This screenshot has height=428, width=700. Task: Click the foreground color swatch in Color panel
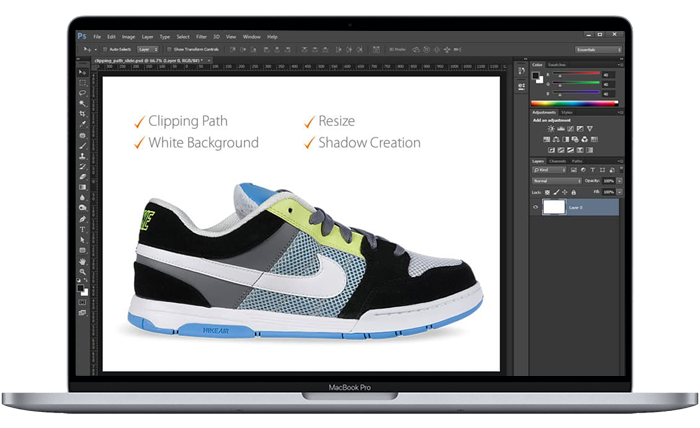[x=535, y=75]
